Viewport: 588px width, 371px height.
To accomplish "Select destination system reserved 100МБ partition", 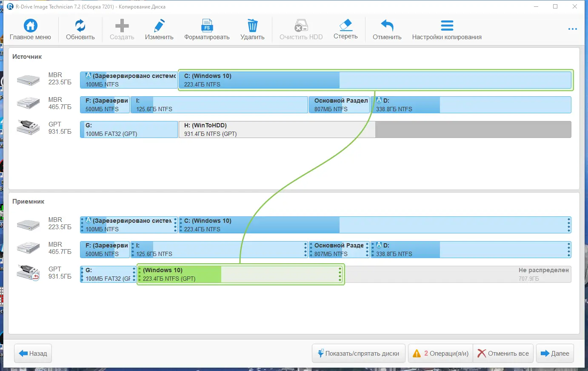I will (129, 225).
